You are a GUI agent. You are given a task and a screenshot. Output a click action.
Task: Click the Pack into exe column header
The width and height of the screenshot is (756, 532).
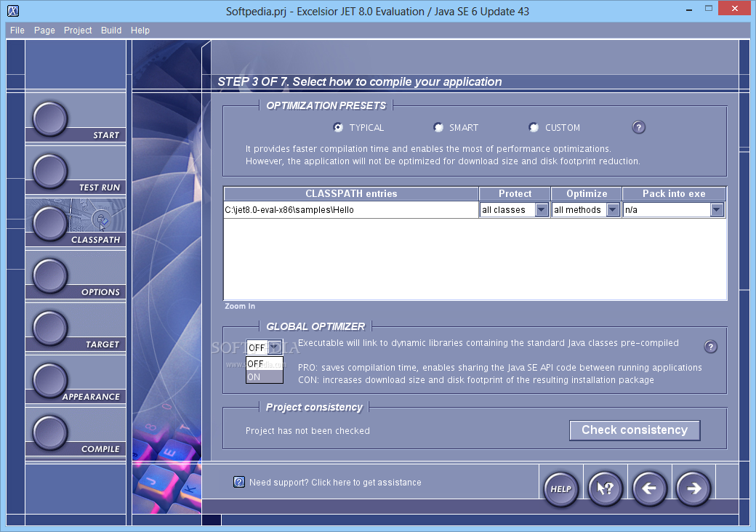[x=674, y=194]
